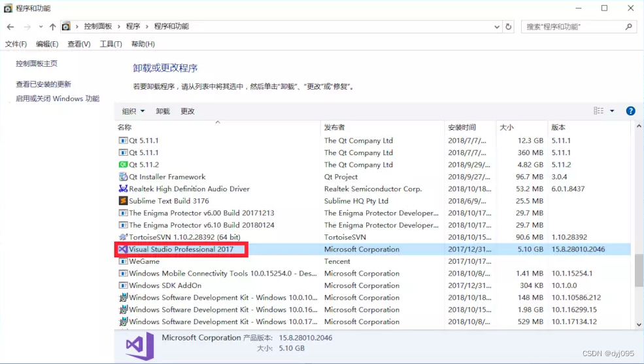Select Windows Mobile Connectivity Tools icon
The height and width of the screenshot is (364, 644).
[123, 274]
